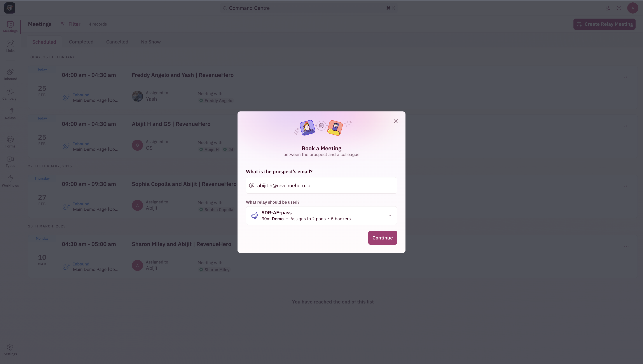Open options menu for Freddy Angelo meeting

[x=626, y=77]
